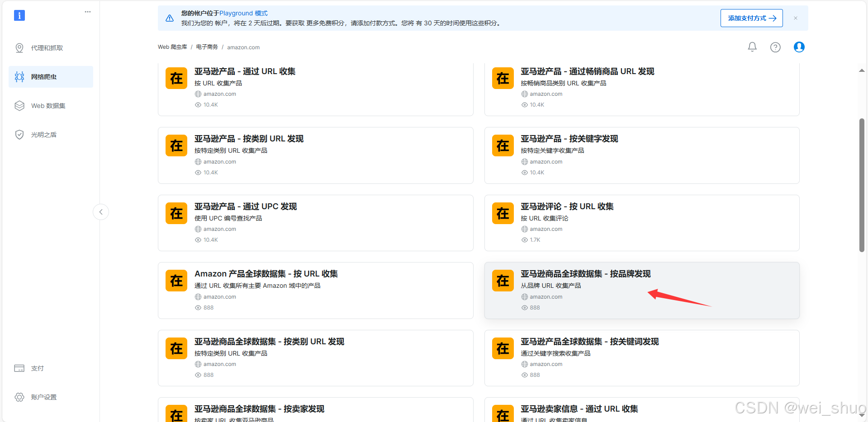Screen dimensions: 868x422
Task: Open the help question mark icon
Action: point(775,47)
